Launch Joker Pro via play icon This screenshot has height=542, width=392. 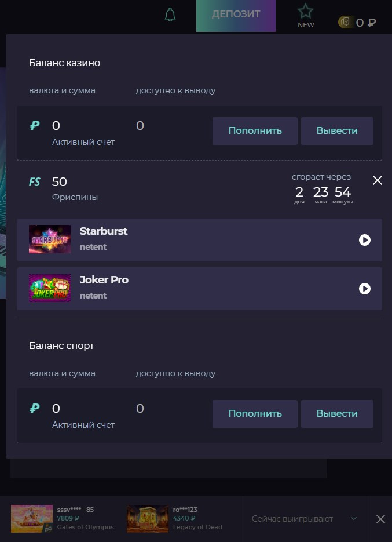[365, 289]
